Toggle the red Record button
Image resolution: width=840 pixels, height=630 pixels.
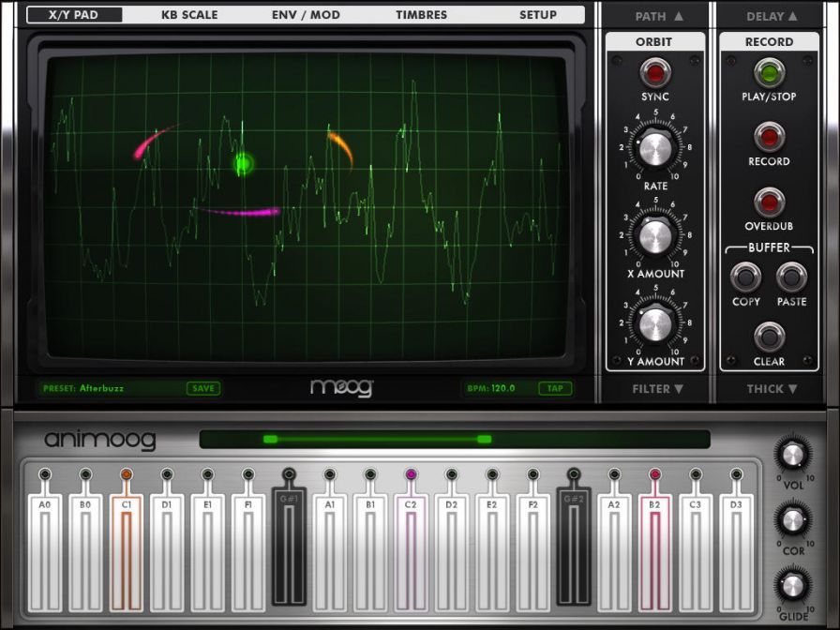coord(769,137)
